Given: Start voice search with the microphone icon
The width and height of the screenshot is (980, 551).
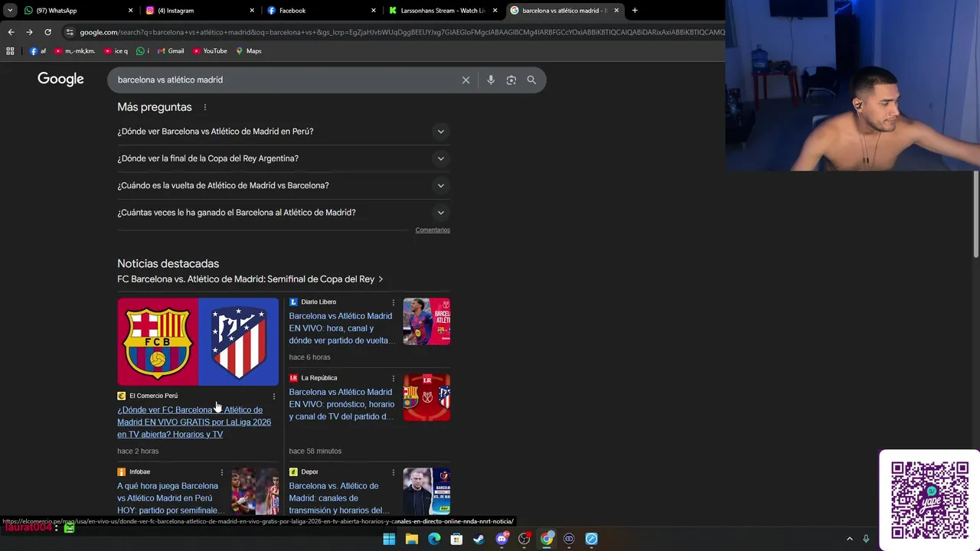Looking at the screenshot, I should pyautogui.click(x=491, y=80).
